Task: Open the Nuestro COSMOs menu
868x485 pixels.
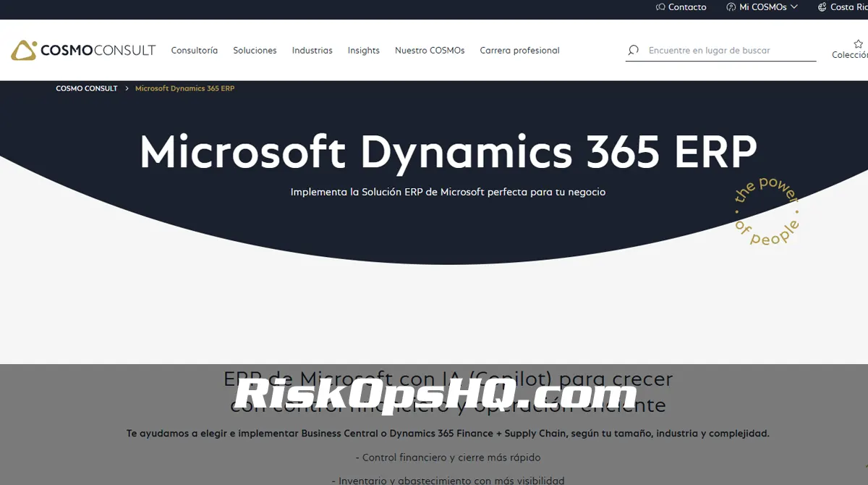Action: coord(430,51)
